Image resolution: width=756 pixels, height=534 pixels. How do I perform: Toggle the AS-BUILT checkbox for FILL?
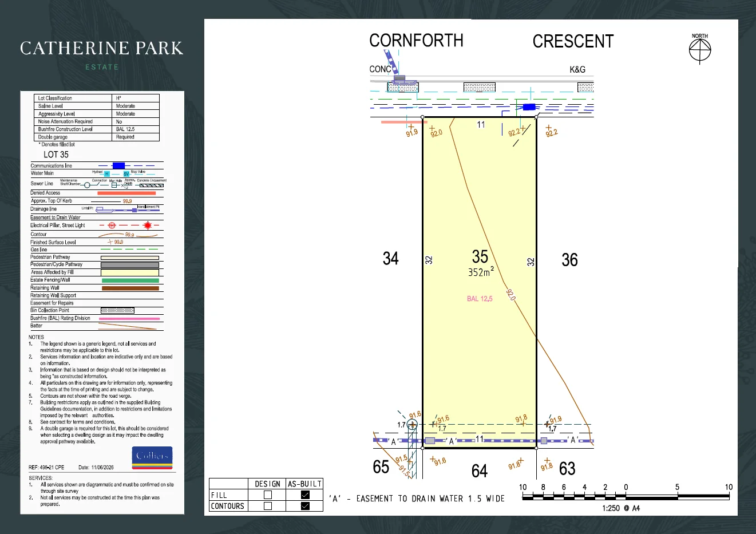pyautogui.click(x=305, y=495)
